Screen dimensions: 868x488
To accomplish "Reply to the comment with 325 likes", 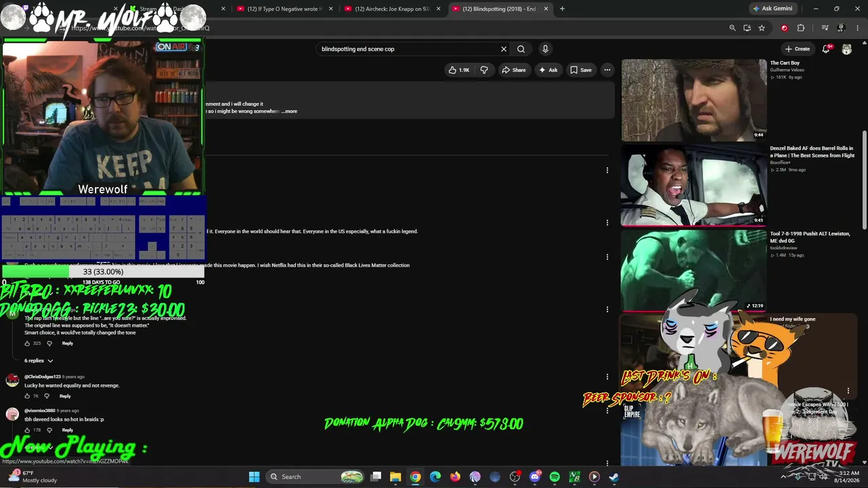I will [x=67, y=344].
